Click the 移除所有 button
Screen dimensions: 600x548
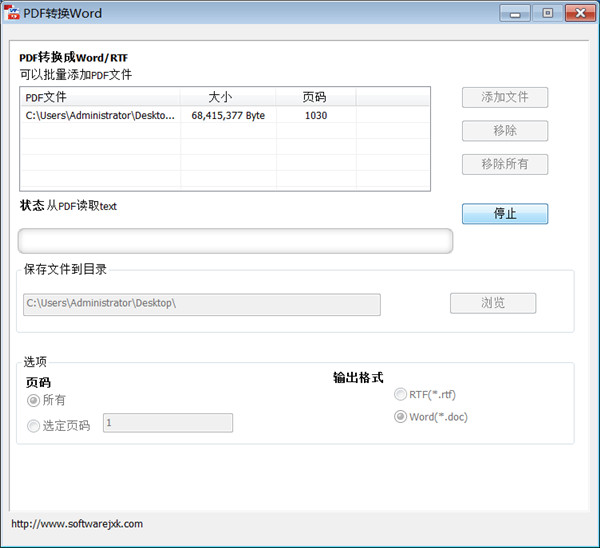(x=505, y=164)
